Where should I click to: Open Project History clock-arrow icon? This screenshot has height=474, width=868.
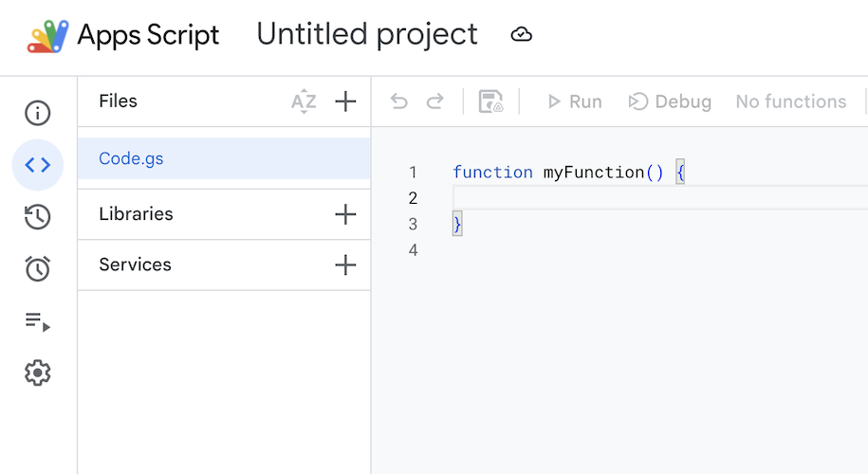(x=38, y=217)
